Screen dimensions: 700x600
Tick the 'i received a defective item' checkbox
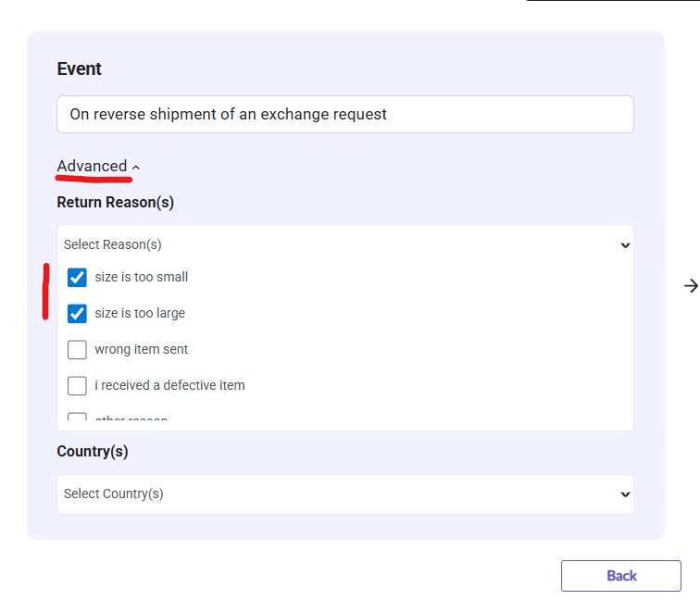pyautogui.click(x=77, y=386)
